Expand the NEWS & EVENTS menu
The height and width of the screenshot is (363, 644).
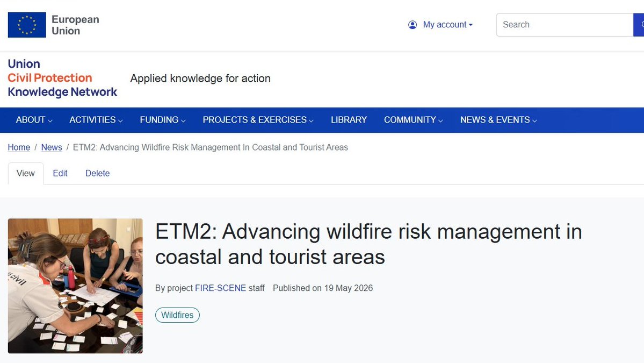(x=498, y=119)
